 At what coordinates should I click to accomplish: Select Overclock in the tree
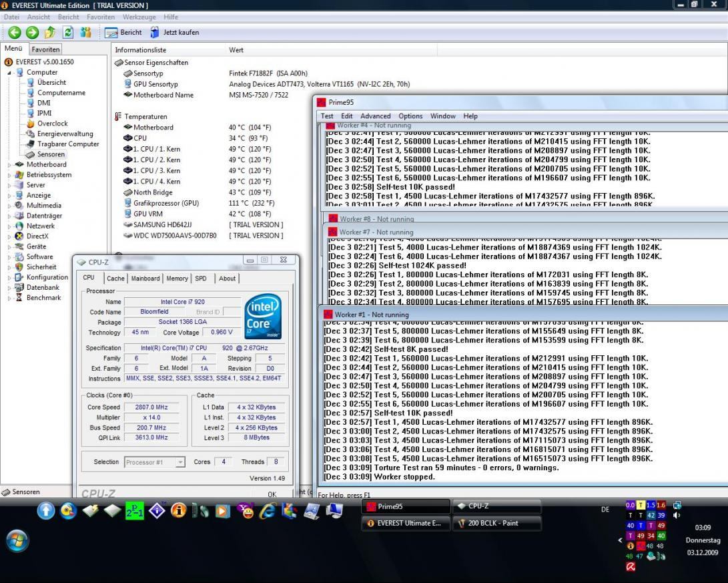(x=53, y=123)
